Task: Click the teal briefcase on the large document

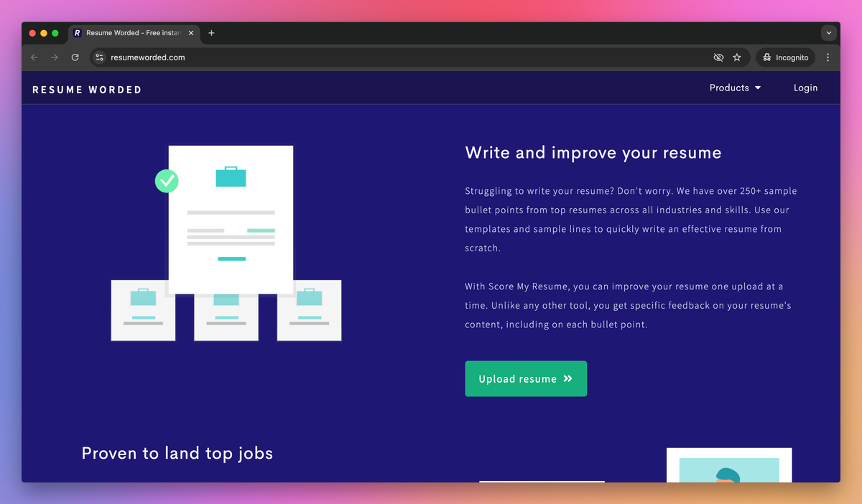Action: [x=231, y=177]
